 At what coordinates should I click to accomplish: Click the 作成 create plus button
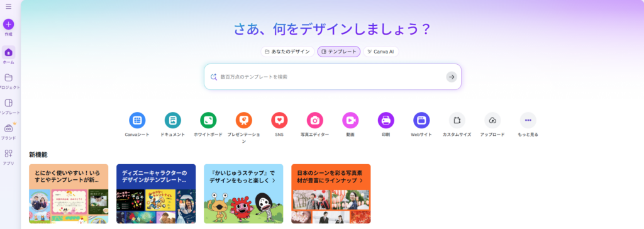click(9, 25)
